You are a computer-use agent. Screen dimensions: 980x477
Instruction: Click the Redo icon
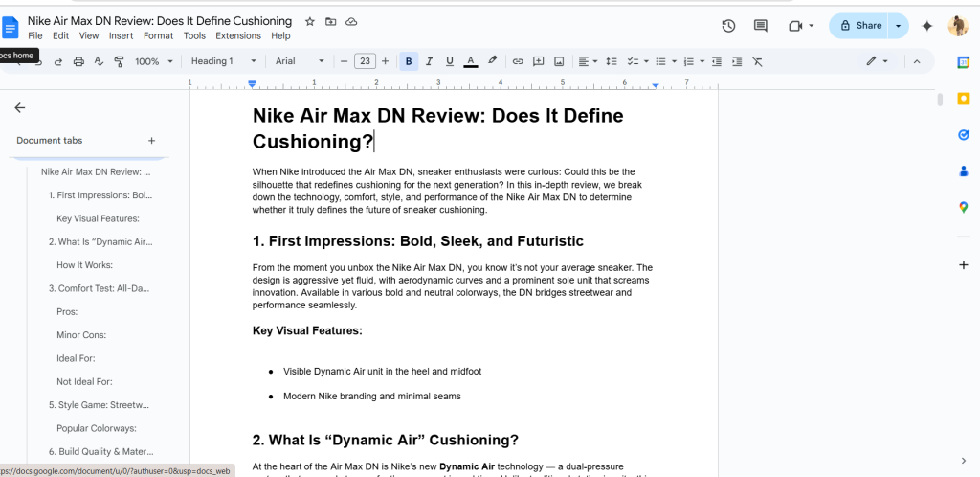click(x=58, y=61)
